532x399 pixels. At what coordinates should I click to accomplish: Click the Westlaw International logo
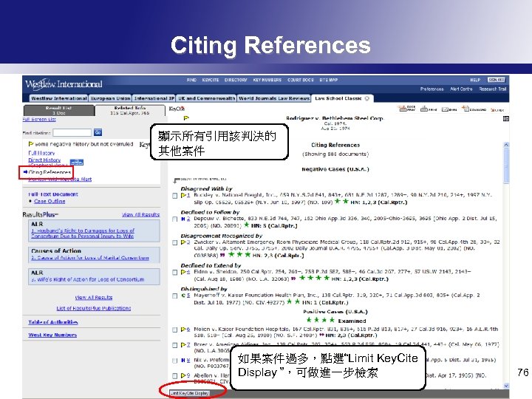click(x=64, y=83)
